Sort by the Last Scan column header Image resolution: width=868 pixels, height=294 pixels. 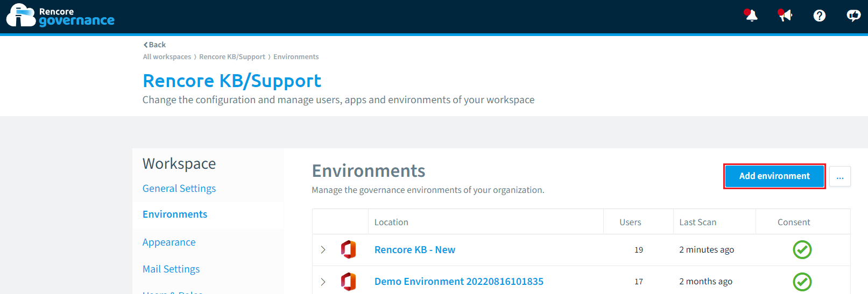tap(698, 223)
